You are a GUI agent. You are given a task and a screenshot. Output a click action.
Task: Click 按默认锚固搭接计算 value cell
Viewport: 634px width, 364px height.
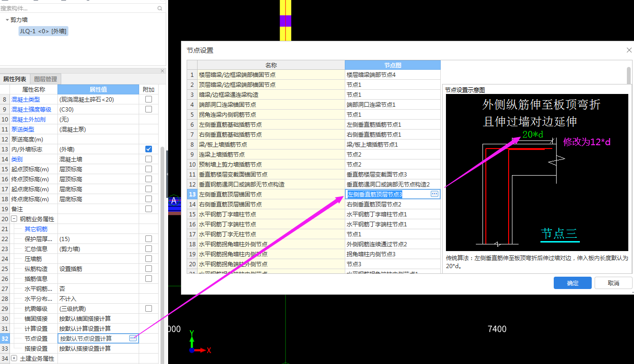coord(98,318)
